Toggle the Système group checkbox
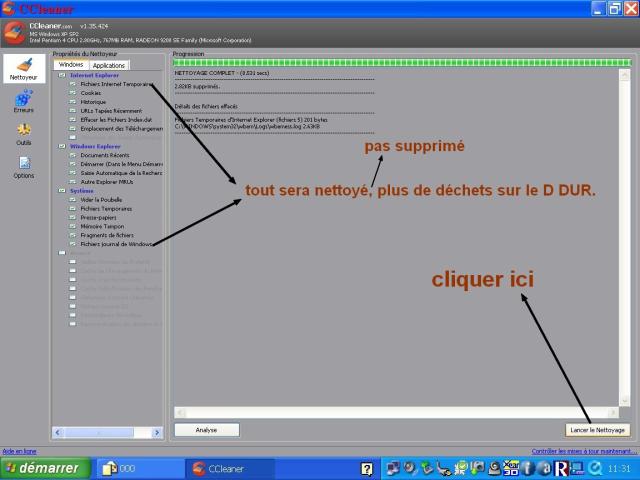 [x=62, y=191]
